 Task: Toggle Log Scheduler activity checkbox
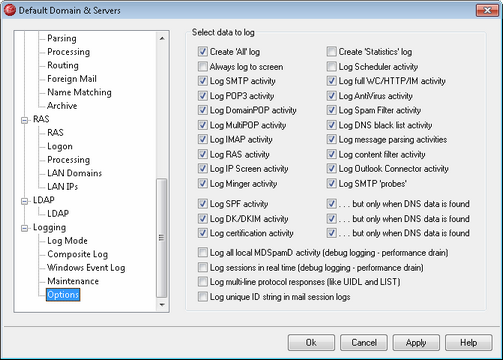coord(331,66)
